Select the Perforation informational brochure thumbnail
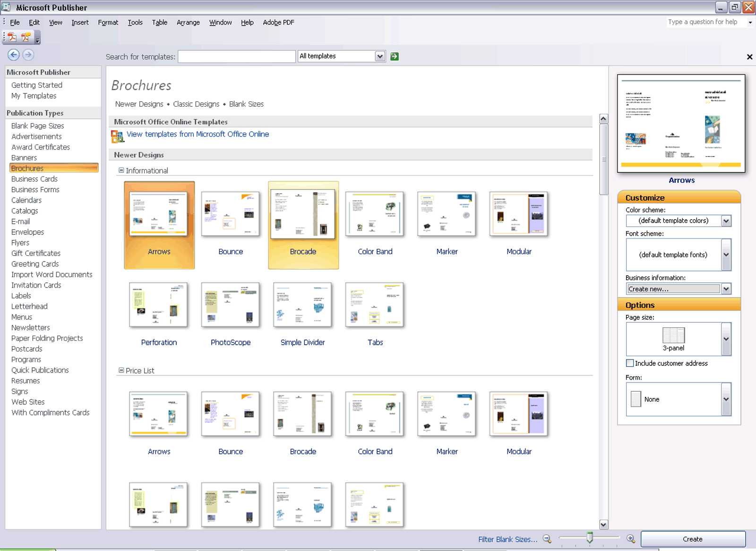The height and width of the screenshot is (551, 756). pos(158,305)
